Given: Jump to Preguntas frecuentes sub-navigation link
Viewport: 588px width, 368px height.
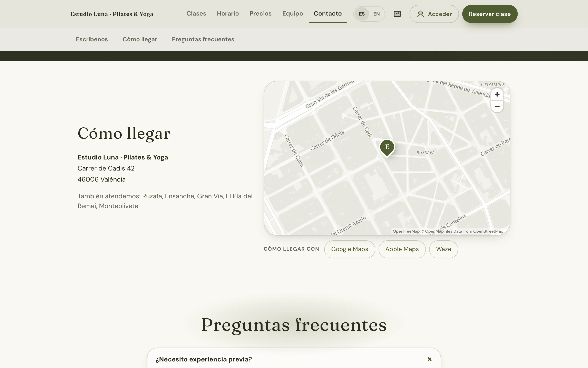Looking at the screenshot, I should pos(203,39).
